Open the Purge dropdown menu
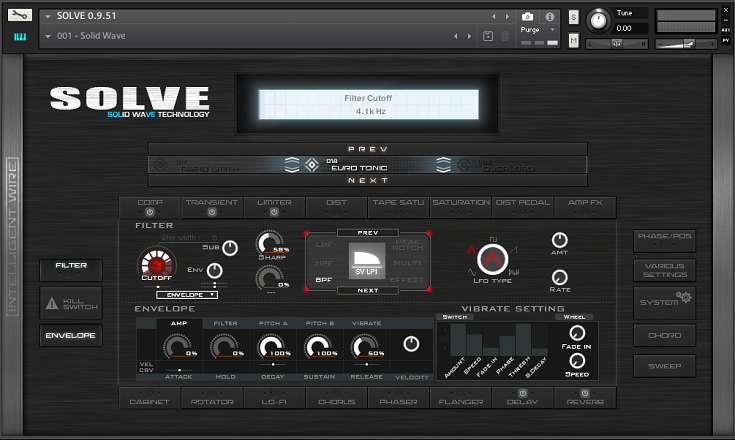The image size is (735, 440). click(537, 30)
